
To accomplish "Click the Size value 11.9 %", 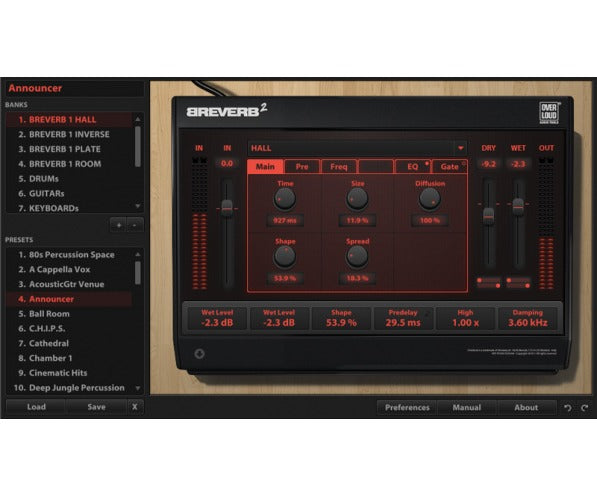I will pyautogui.click(x=357, y=221).
